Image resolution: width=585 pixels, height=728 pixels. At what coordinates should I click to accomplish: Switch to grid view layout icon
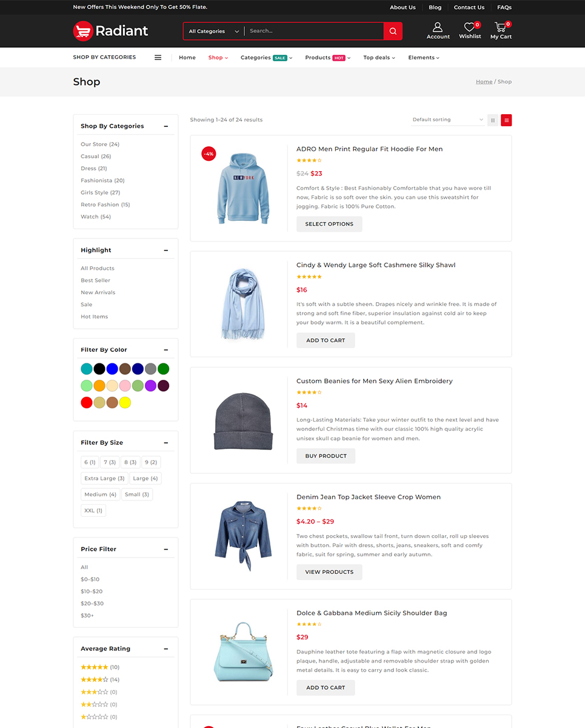493,120
